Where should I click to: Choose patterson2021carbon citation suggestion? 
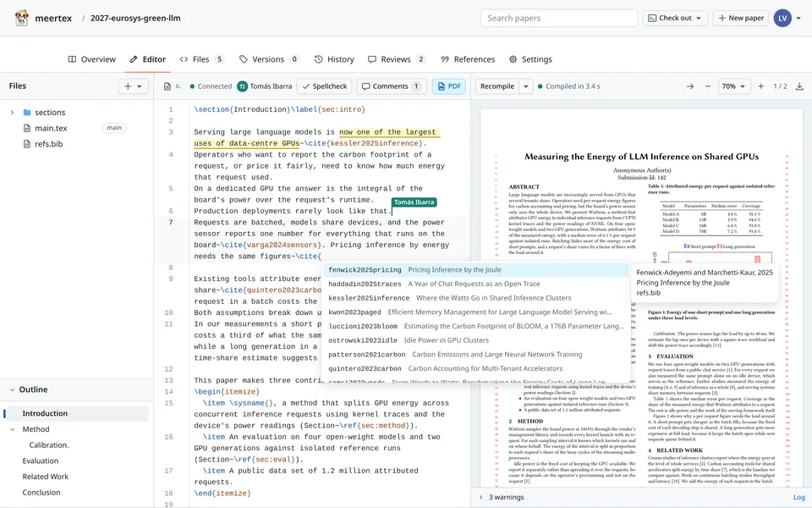tap(476, 355)
